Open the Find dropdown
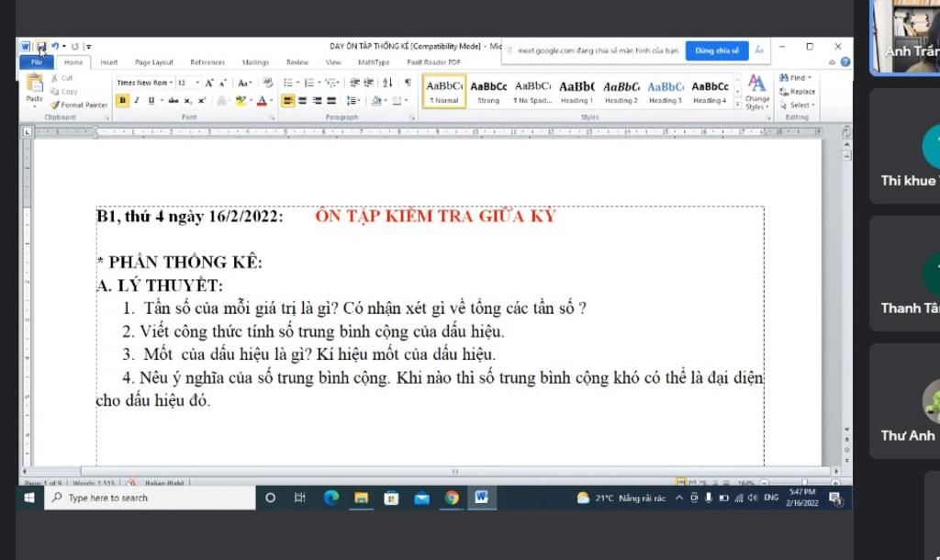Screen dimensions: 940x560 (810, 78)
